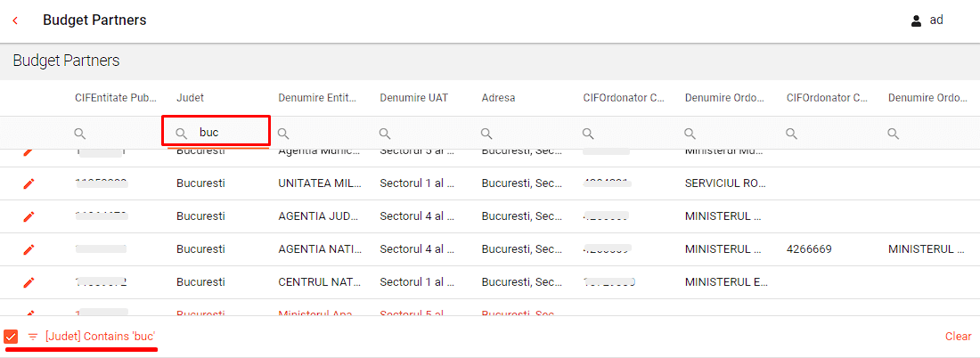Select the SERVICIUL RO... cell
Image resolution: width=980 pixels, height=358 pixels.
pos(725,183)
